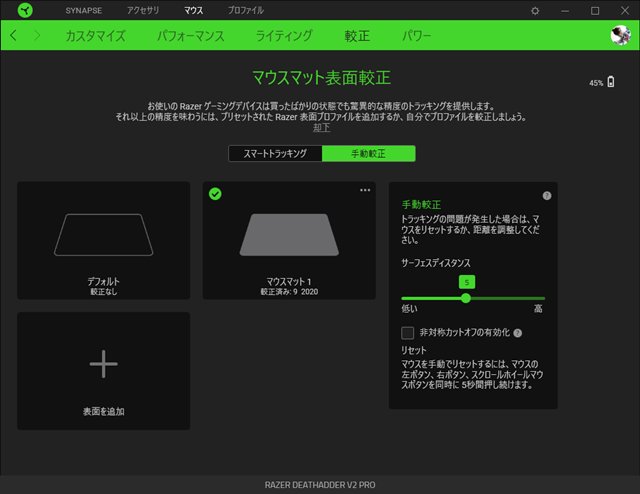Maximize the Synapse window
640x494 pixels.
click(x=595, y=11)
